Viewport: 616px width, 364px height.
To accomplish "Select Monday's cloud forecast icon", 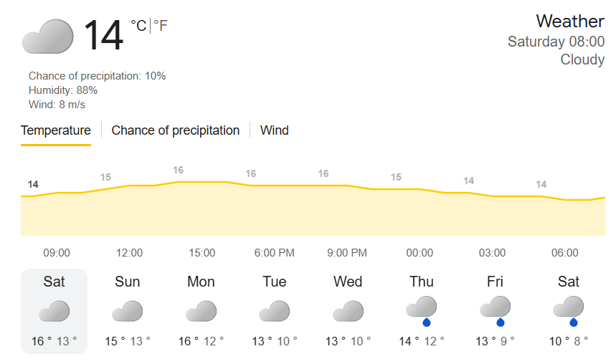I will coord(201,311).
